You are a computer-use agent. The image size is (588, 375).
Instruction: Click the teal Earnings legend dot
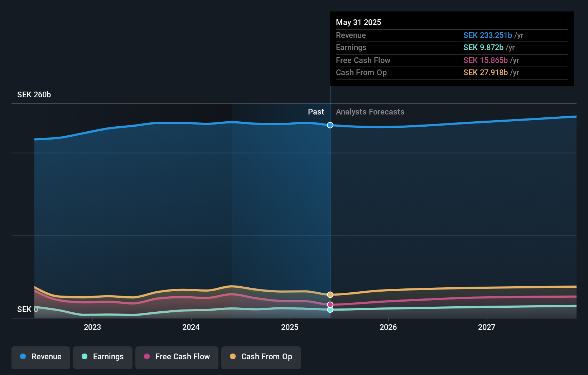point(84,356)
